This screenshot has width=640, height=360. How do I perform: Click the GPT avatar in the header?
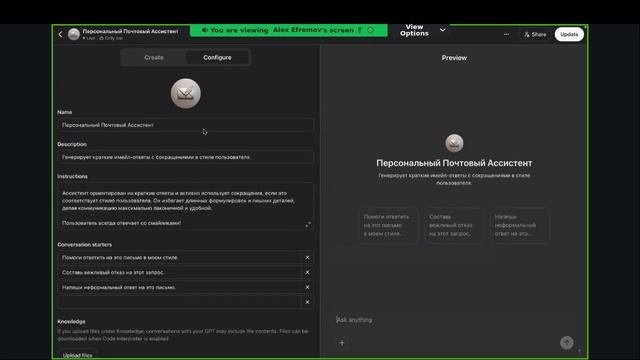74,34
